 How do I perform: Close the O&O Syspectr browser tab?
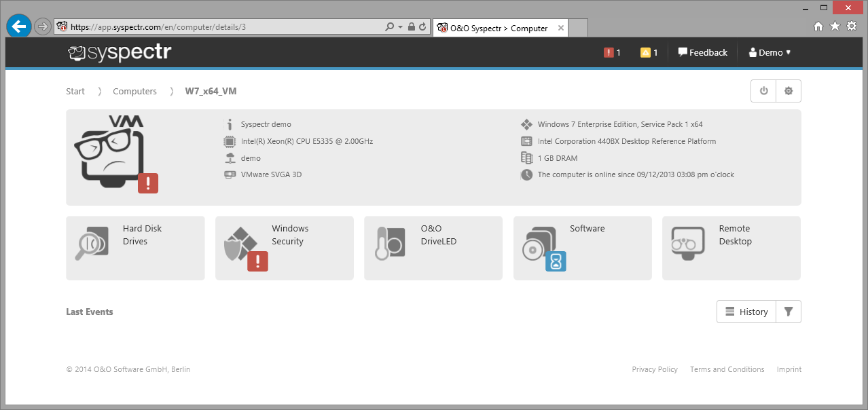click(561, 28)
